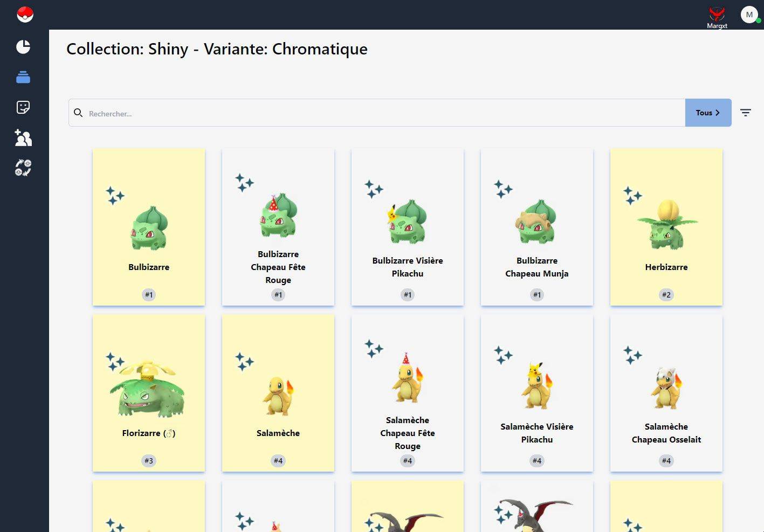This screenshot has height=532, width=764.
Task: Open the sticker page in sidebar
Action: 23,107
